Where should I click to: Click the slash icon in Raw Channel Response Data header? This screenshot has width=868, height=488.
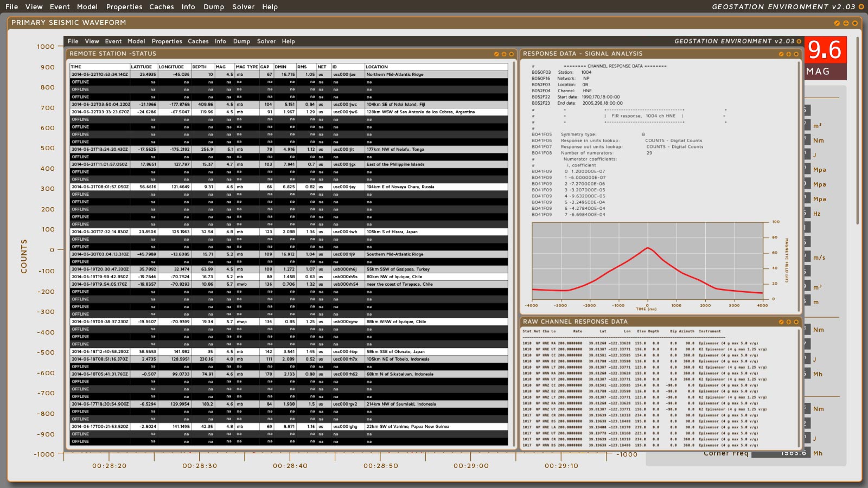coord(781,322)
